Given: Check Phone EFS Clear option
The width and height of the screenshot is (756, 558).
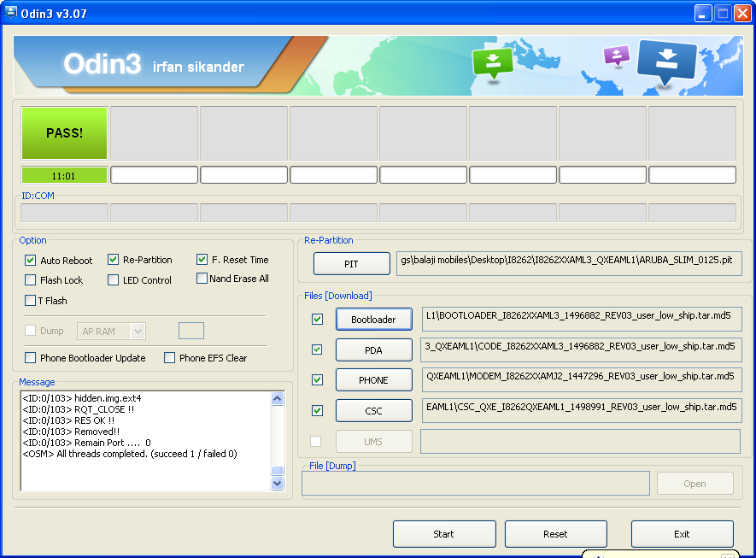Looking at the screenshot, I should tap(169, 358).
